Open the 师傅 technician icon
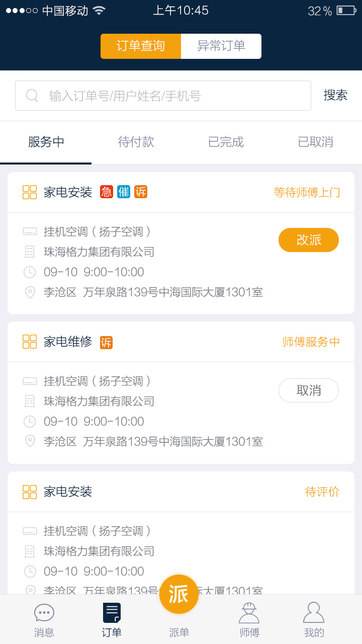362x644 pixels. tap(249, 613)
